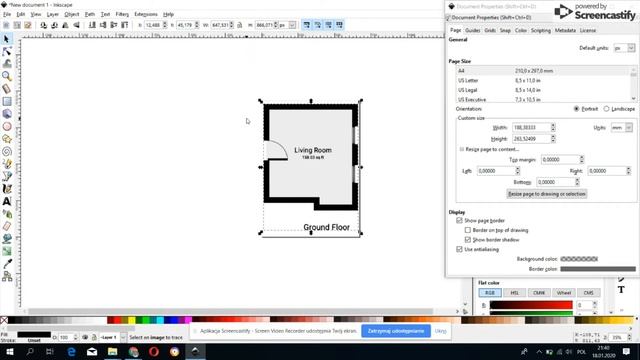640x360 pixels.
Task: Collapse Resize page to content expander
Action: point(462,149)
